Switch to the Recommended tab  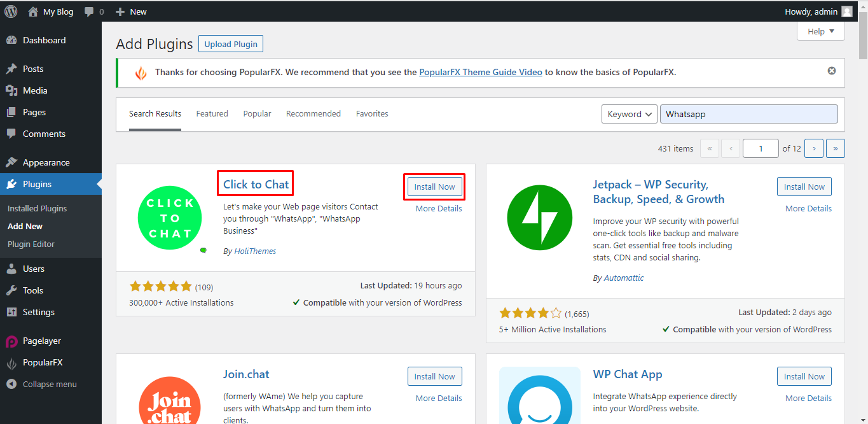click(313, 114)
